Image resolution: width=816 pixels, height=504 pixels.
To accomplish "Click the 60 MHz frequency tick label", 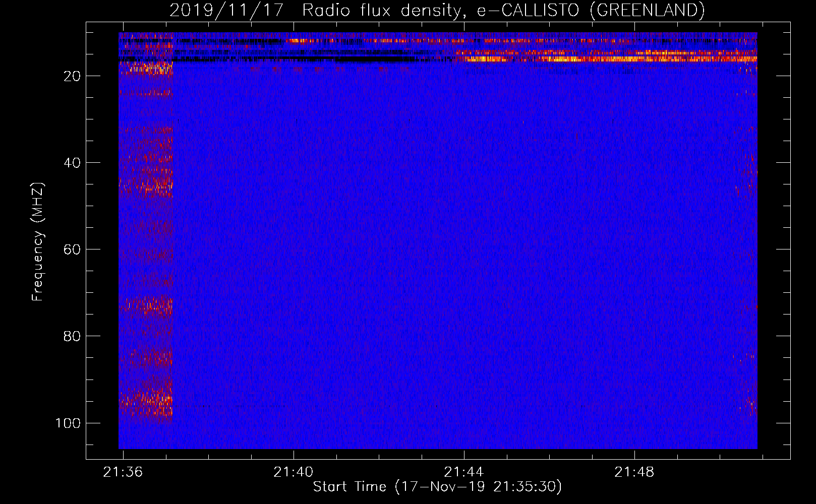I will click(72, 249).
